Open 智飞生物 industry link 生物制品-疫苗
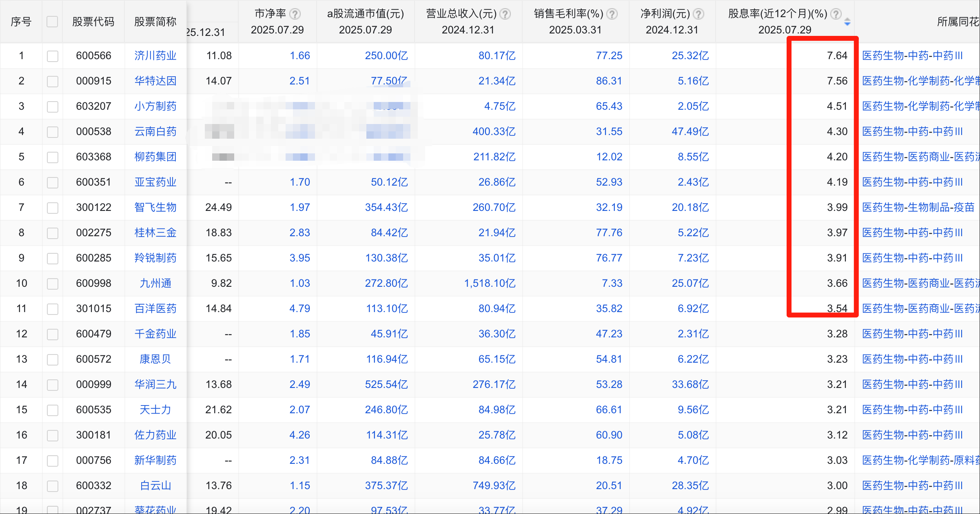 (918, 207)
